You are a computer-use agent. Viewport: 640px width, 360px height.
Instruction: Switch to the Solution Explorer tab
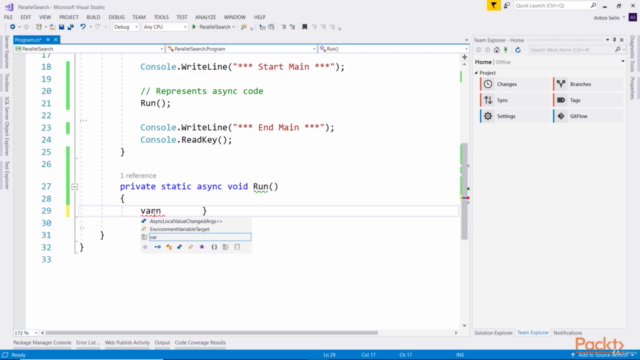[493, 333]
